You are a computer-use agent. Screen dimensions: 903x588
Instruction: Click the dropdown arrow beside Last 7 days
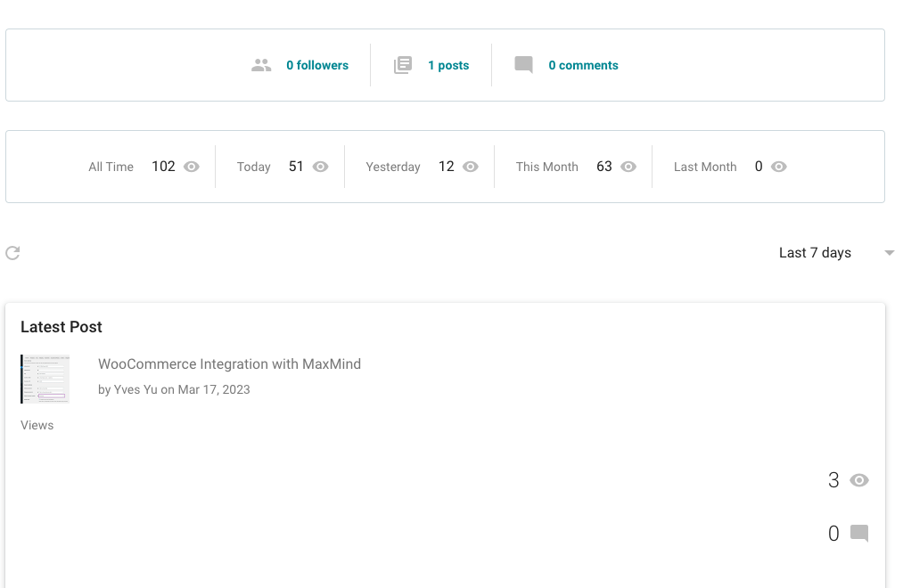889,253
